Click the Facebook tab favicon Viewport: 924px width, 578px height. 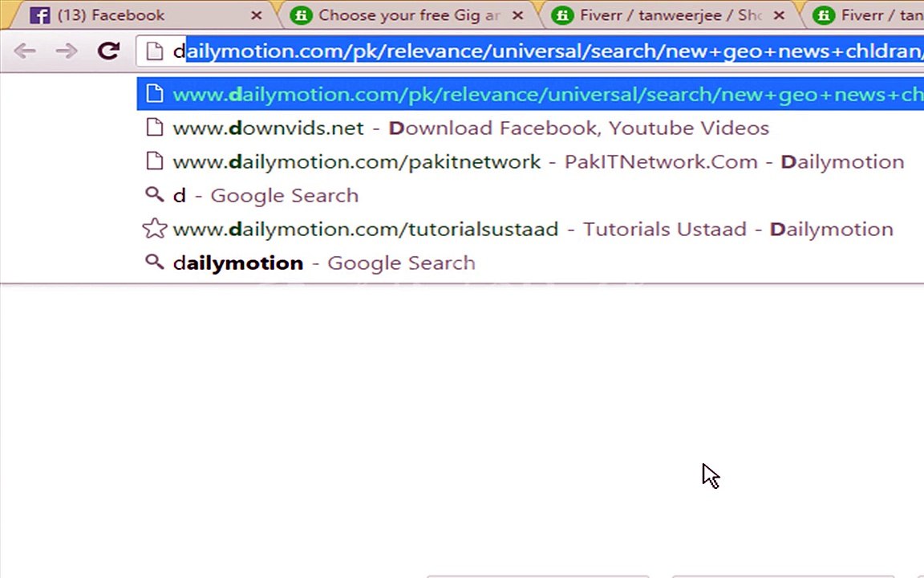pyautogui.click(x=39, y=15)
